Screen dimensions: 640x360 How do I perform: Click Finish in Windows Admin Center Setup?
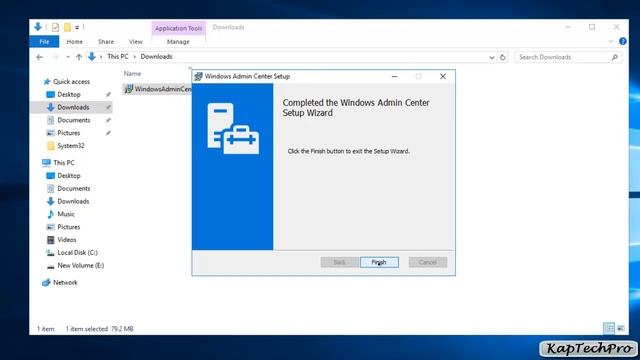(379, 262)
